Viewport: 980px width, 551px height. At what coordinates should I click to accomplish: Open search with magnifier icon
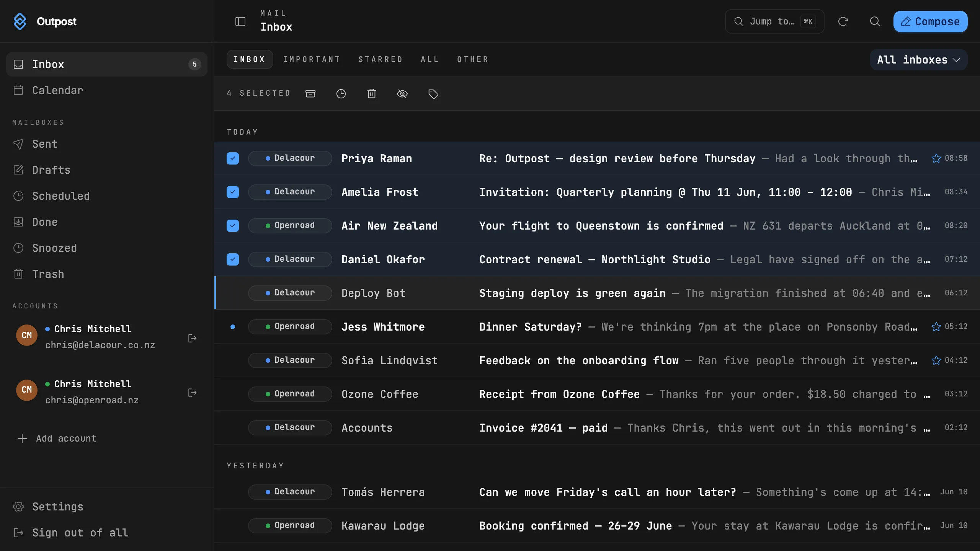pyautogui.click(x=875, y=21)
